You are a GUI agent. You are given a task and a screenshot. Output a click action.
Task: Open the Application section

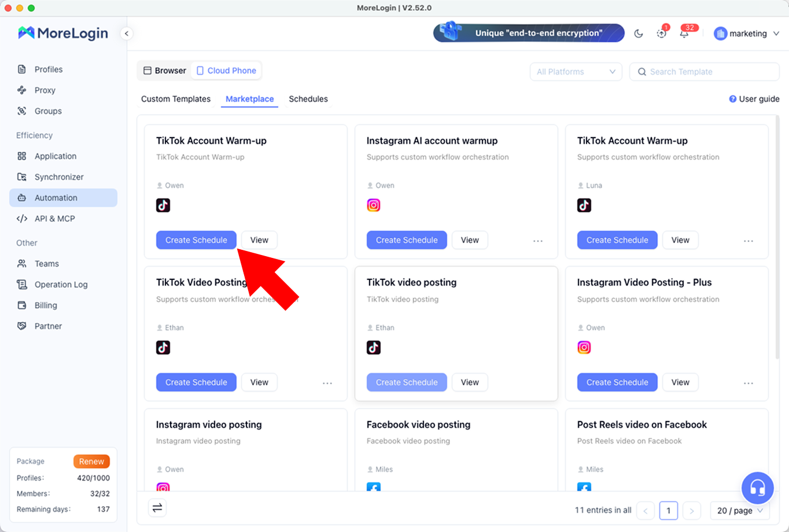(63, 156)
